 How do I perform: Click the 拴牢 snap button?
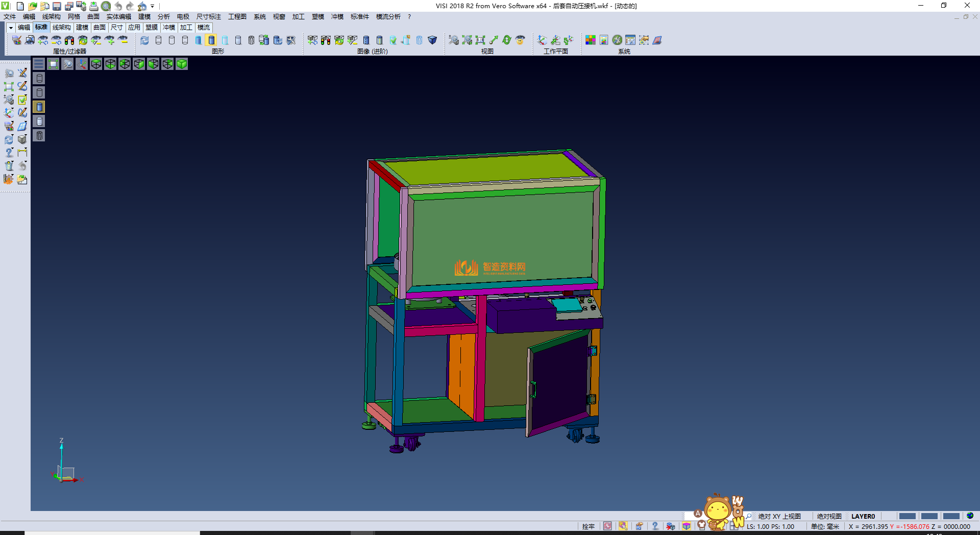click(588, 526)
